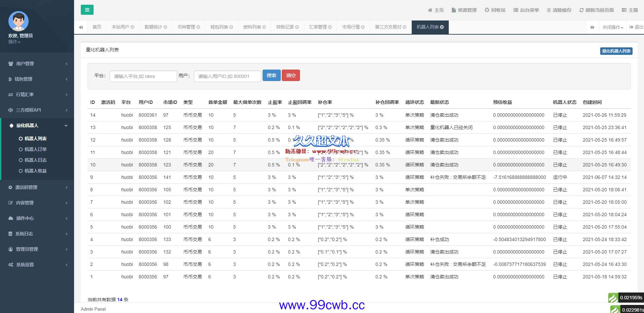Close the 汇率管理 tab
Screen dimensions: 644x313
330,27
